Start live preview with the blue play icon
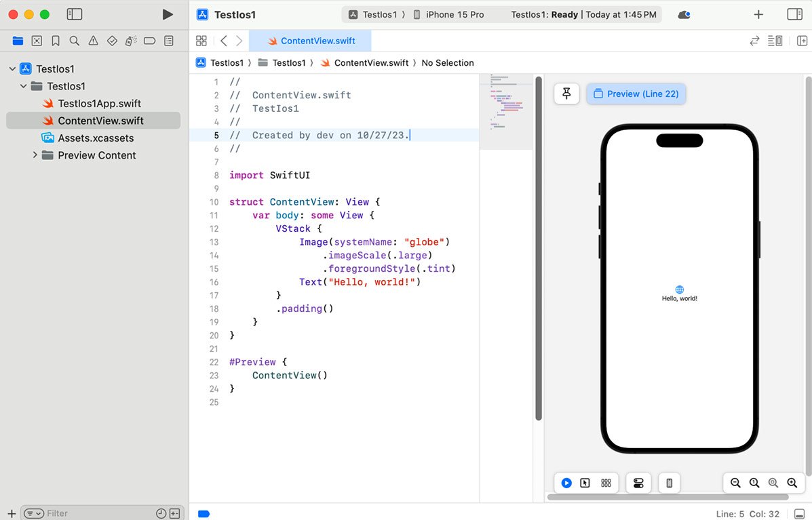The width and height of the screenshot is (812, 520). coord(566,483)
